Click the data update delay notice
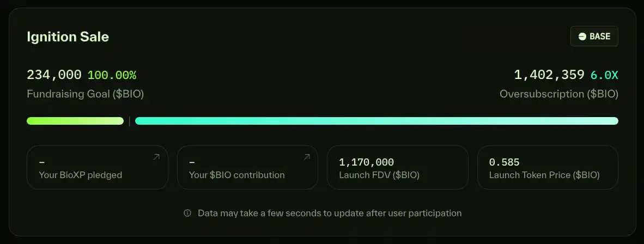The width and height of the screenshot is (644, 244). [330, 213]
